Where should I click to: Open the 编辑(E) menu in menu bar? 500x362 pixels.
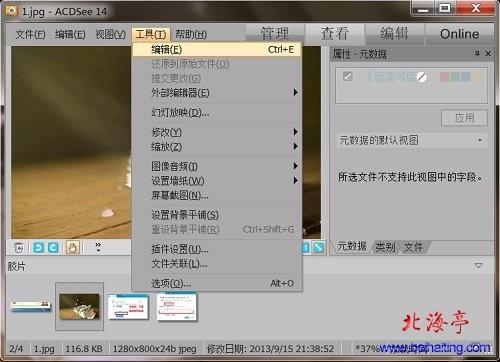coord(70,34)
